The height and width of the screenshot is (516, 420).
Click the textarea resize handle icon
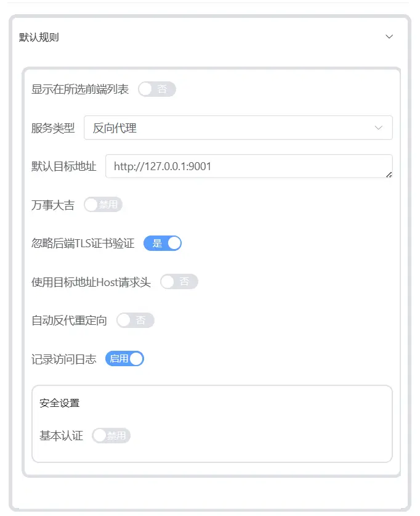389,174
